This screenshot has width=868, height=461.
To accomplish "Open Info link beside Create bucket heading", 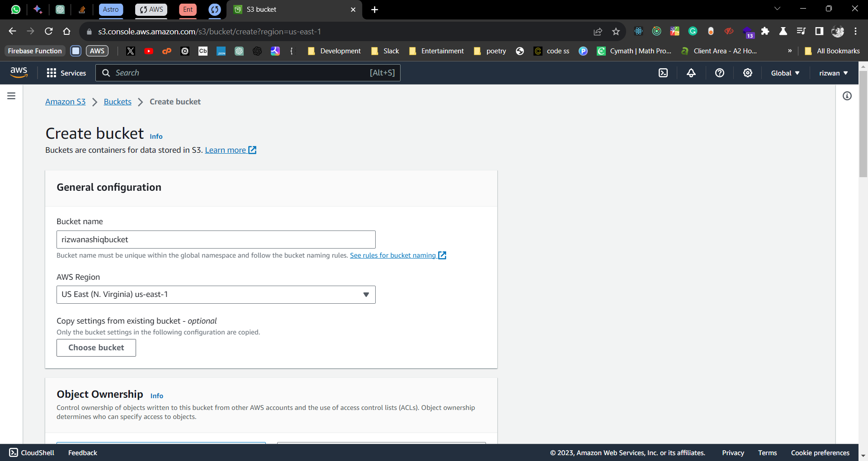I will 156,136.
